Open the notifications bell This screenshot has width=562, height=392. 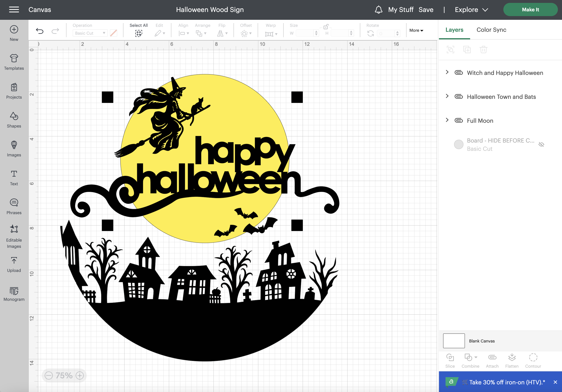378,9
